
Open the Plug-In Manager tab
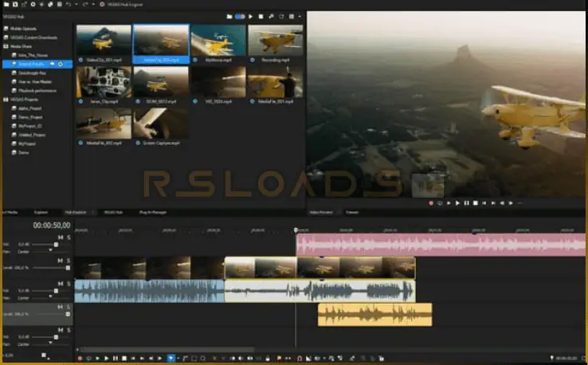tap(153, 212)
